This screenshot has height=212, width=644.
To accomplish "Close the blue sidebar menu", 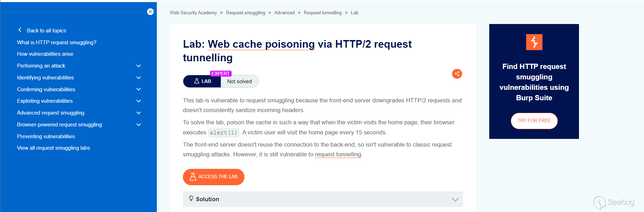I will (x=150, y=11).
